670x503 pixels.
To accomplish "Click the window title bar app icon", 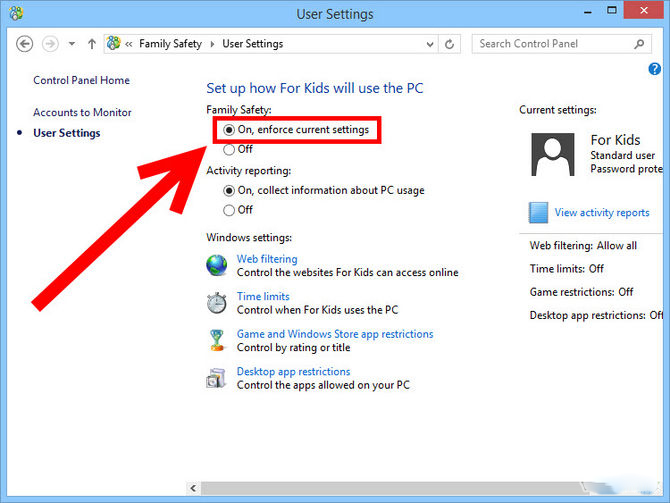I will point(16,13).
